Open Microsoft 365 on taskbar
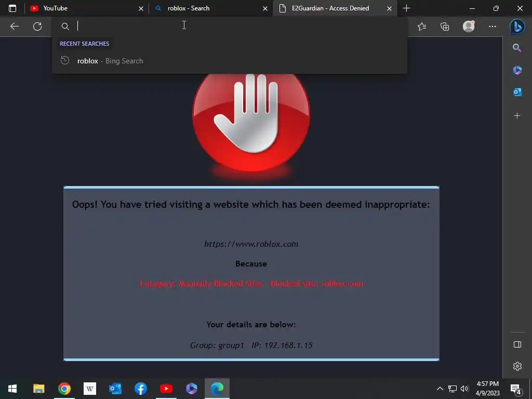 click(191, 389)
